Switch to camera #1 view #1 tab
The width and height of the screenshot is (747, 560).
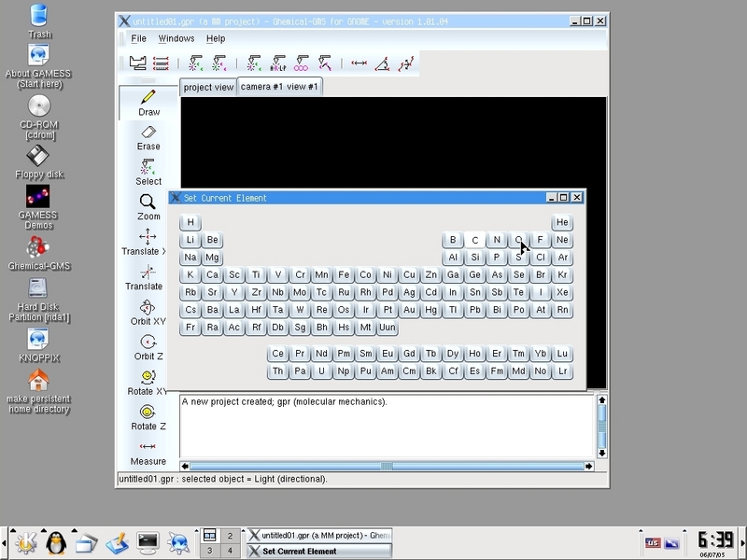tap(279, 87)
